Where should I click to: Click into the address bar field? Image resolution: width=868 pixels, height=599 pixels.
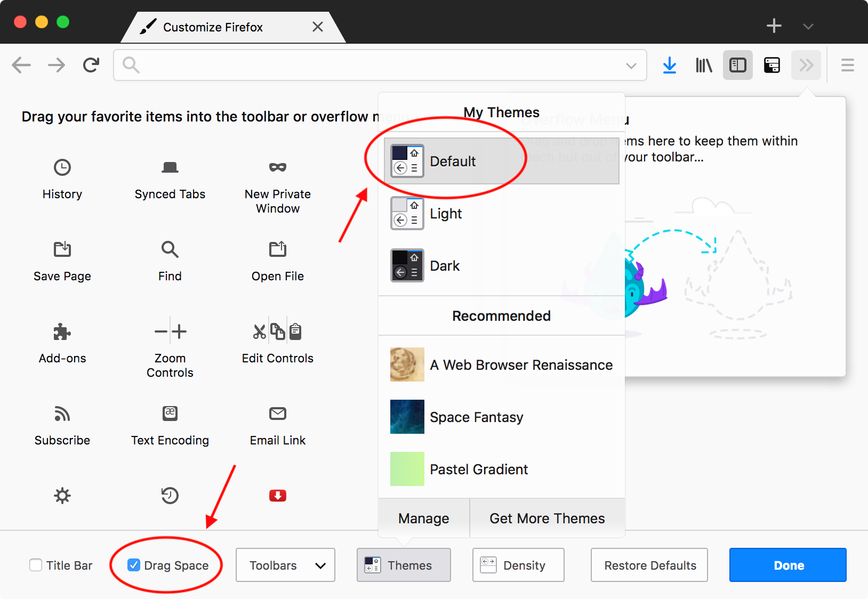[380, 65]
